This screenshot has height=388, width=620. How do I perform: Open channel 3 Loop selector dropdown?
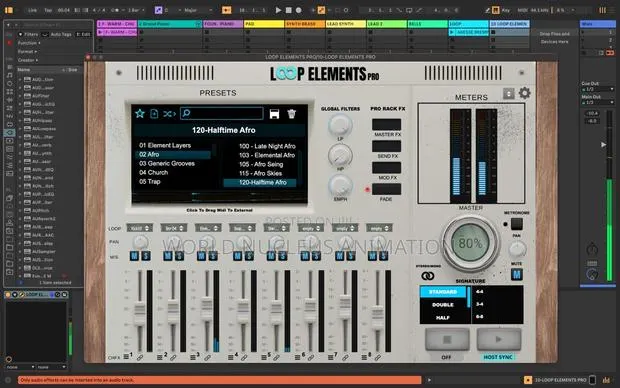pyautogui.click(x=208, y=228)
